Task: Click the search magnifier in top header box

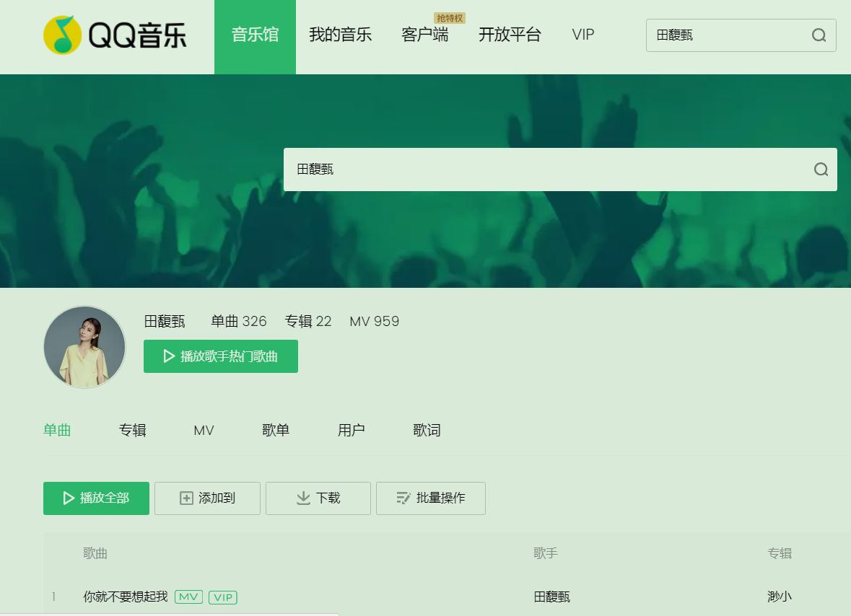Action: coord(819,35)
